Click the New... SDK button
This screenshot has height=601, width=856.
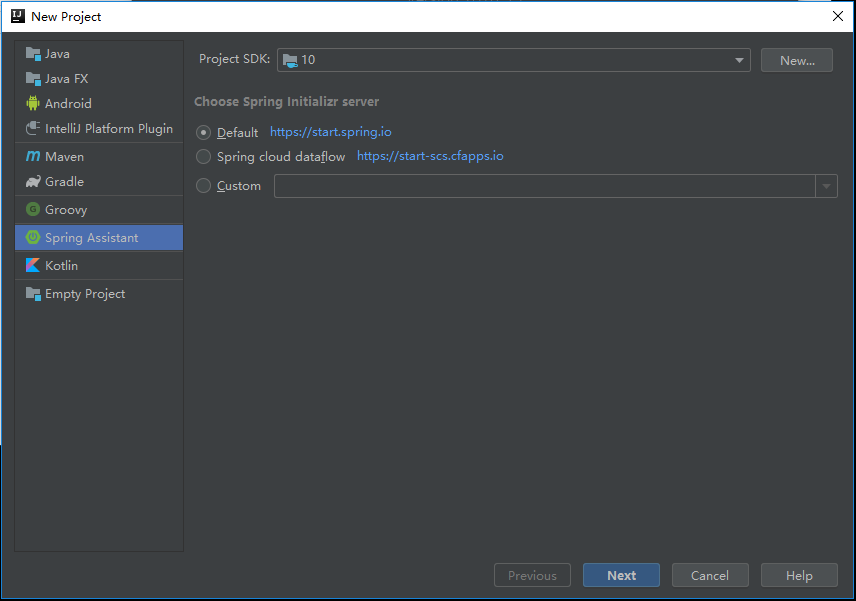(796, 60)
